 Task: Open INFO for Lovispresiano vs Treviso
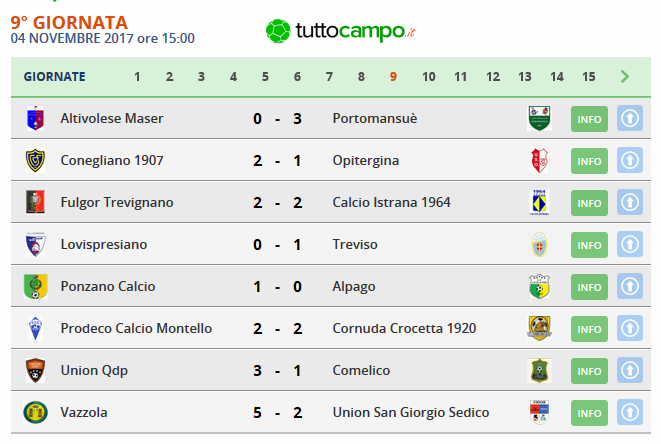(x=589, y=245)
